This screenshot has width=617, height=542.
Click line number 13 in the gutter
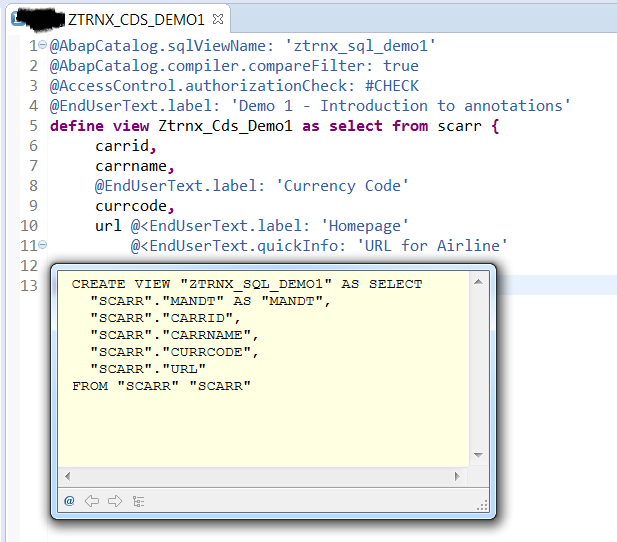tap(29, 286)
